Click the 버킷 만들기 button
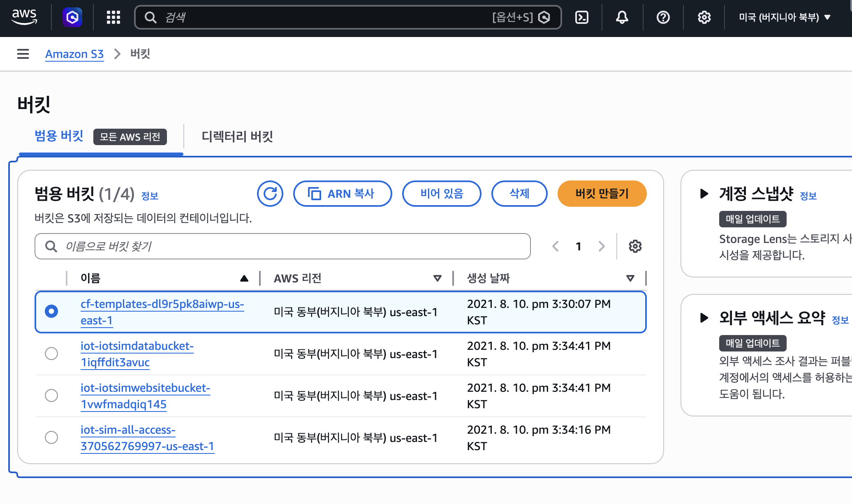Viewport: 852px width, 504px height. click(602, 194)
